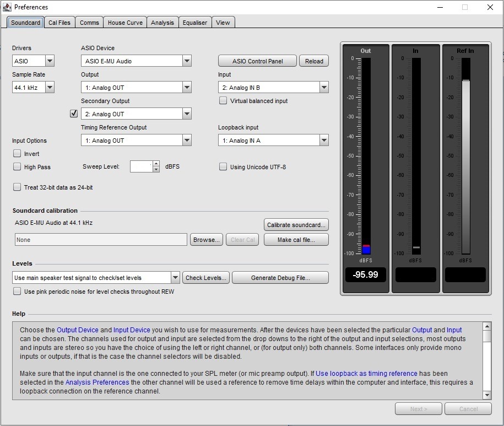Open the Equaliser tab
The image size is (504, 426).
tap(195, 23)
